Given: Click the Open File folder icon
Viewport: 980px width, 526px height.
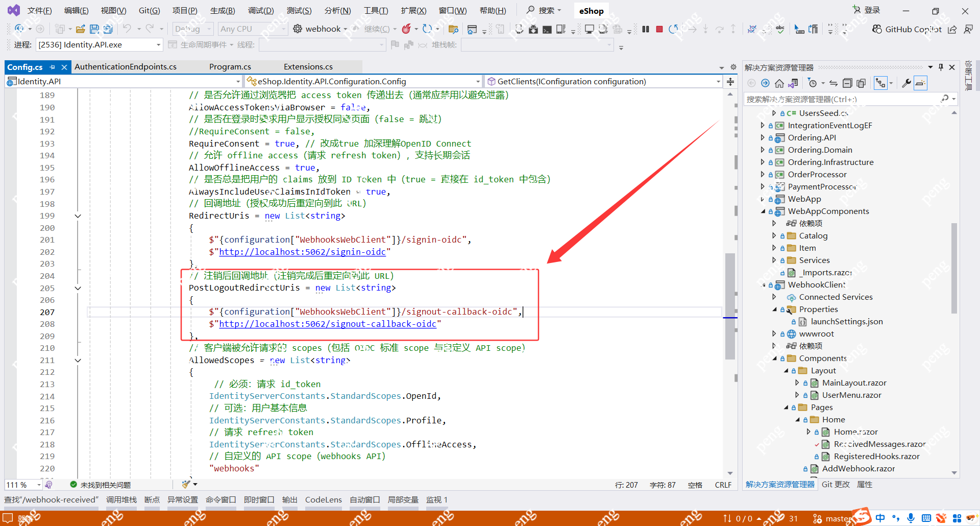Looking at the screenshot, I should pos(81,29).
